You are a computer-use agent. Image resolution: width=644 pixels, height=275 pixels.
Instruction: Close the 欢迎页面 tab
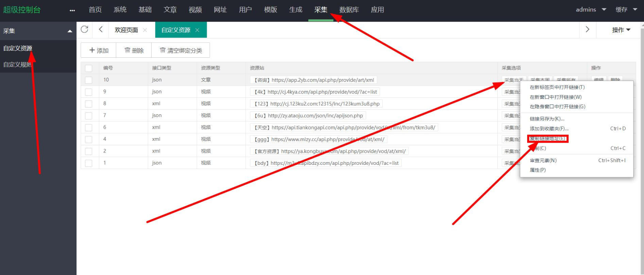pos(145,30)
